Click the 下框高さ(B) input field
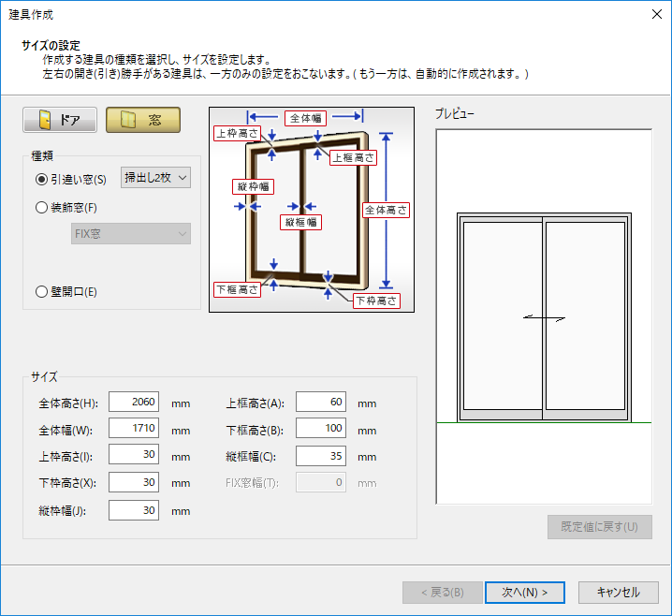 320,429
